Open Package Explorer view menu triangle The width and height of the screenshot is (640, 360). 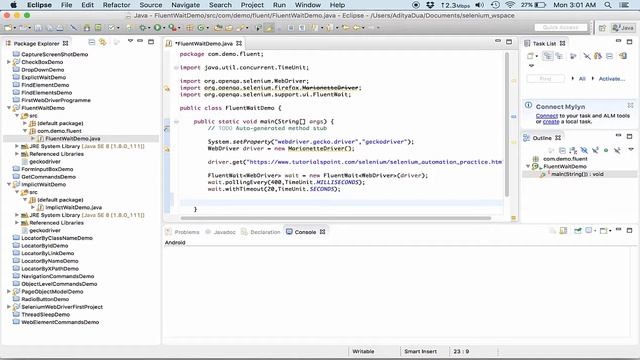point(130,41)
